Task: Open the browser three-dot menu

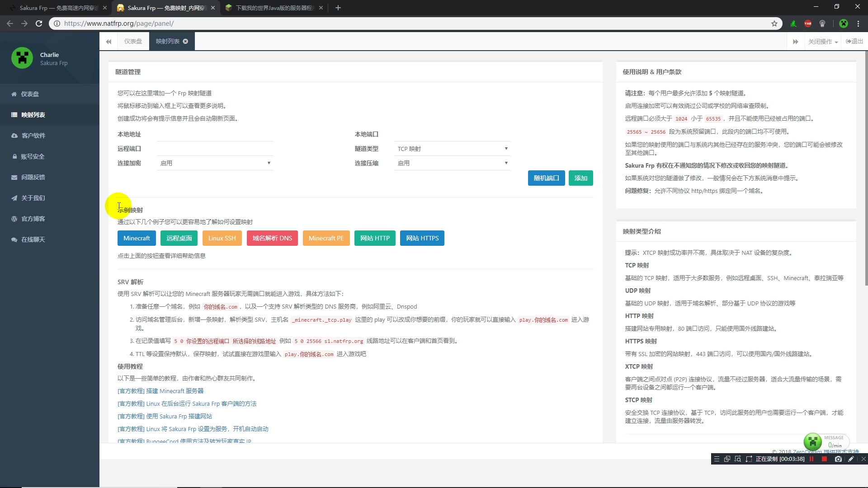Action: click(x=858, y=23)
